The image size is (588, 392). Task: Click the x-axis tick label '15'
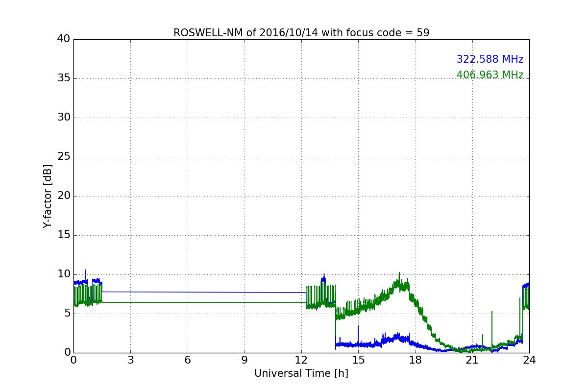(x=358, y=360)
